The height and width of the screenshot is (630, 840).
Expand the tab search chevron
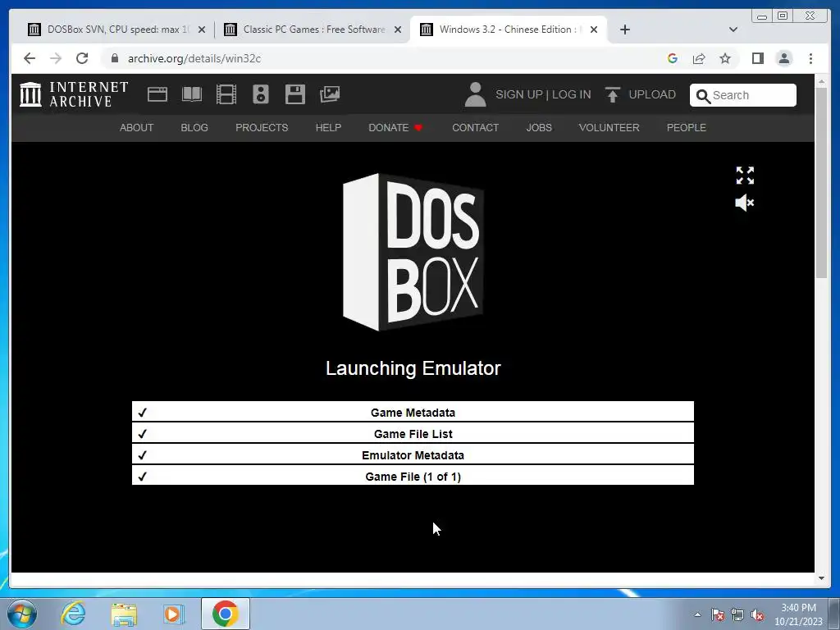click(x=733, y=30)
